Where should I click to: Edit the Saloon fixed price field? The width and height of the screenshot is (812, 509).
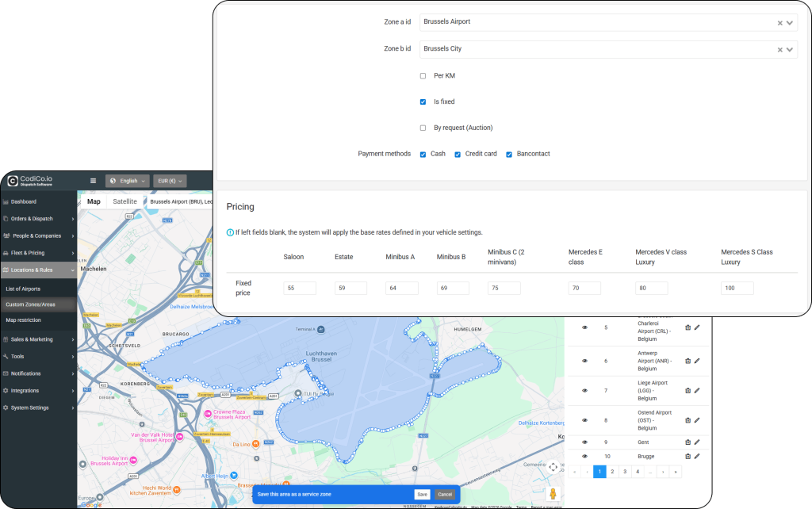300,288
